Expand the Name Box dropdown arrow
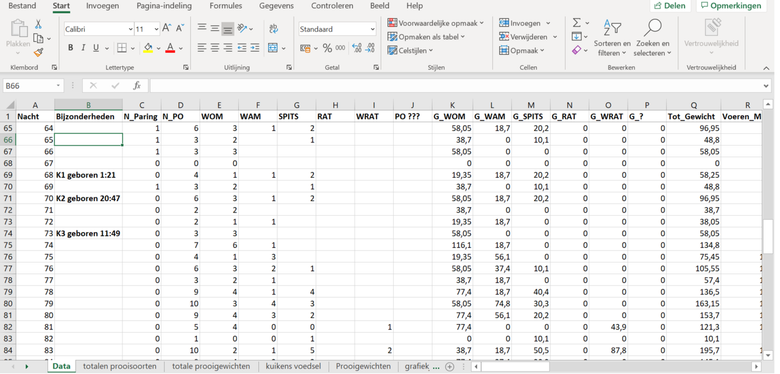Screen dimensions: 780x374 (58, 86)
